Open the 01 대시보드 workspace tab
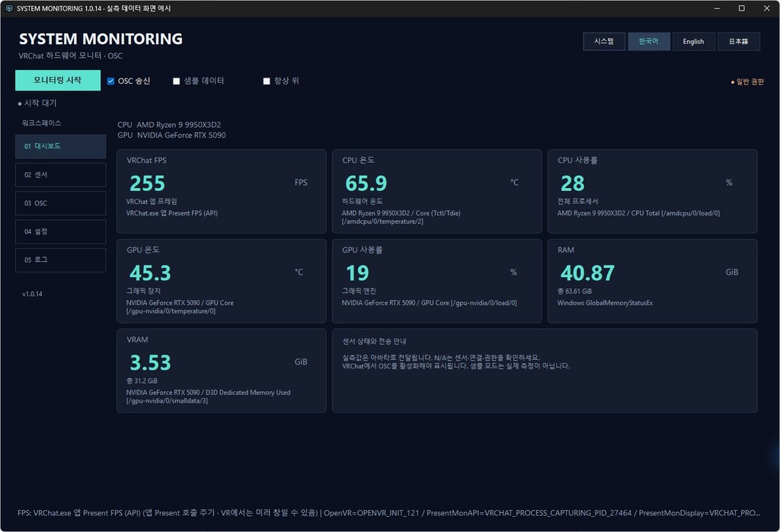 pos(61,146)
